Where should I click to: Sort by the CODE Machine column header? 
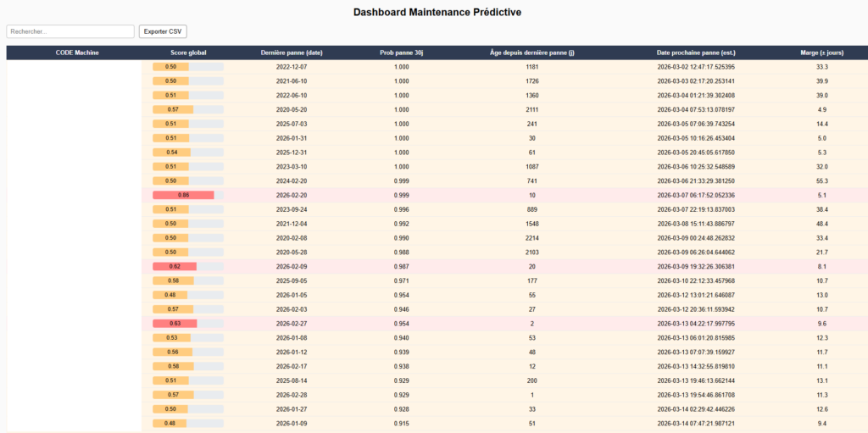tap(77, 53)
